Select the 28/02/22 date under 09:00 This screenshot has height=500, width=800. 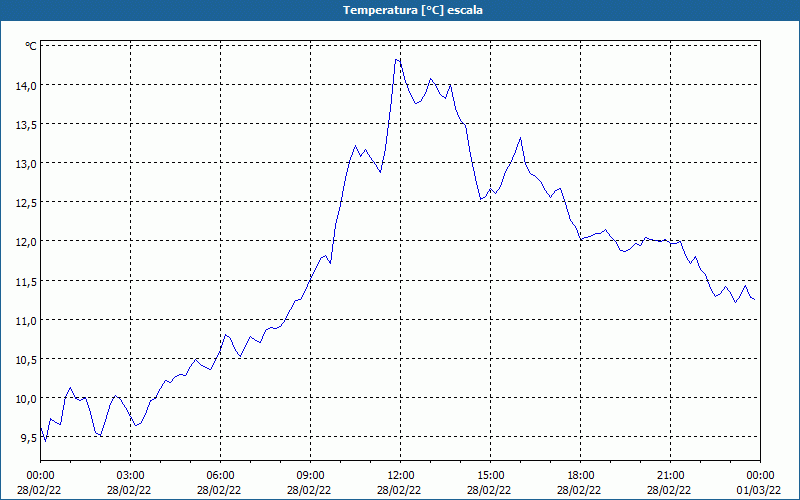309,490
